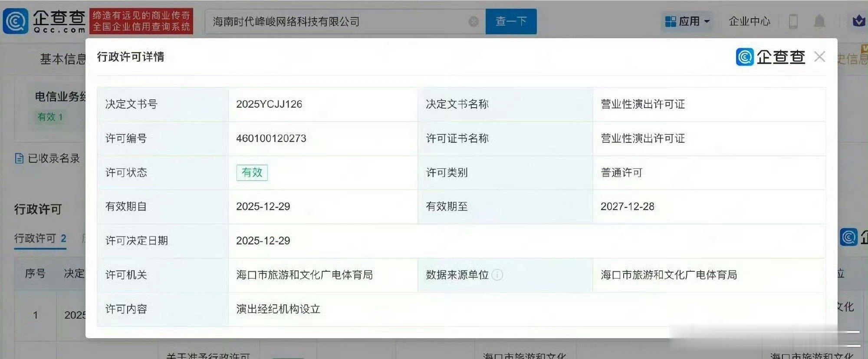Select the permit number 460100120273
The height and width of the screenshot is (359, 868).
click(x=271, y=138)
